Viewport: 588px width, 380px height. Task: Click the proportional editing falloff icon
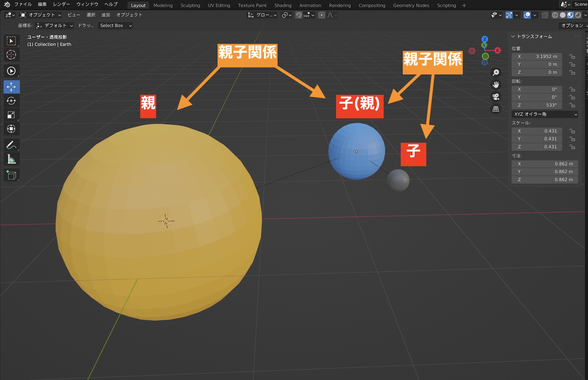tap(330, 15)
